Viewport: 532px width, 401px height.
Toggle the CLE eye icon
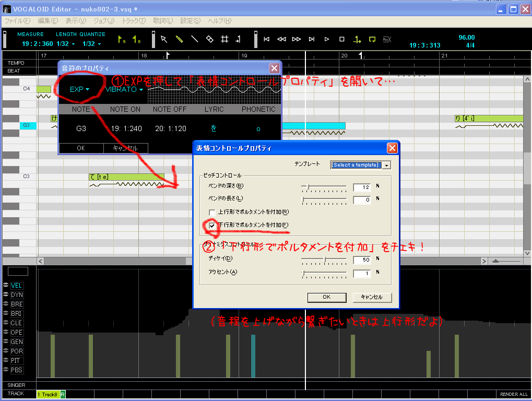click(x=6, y=323)
